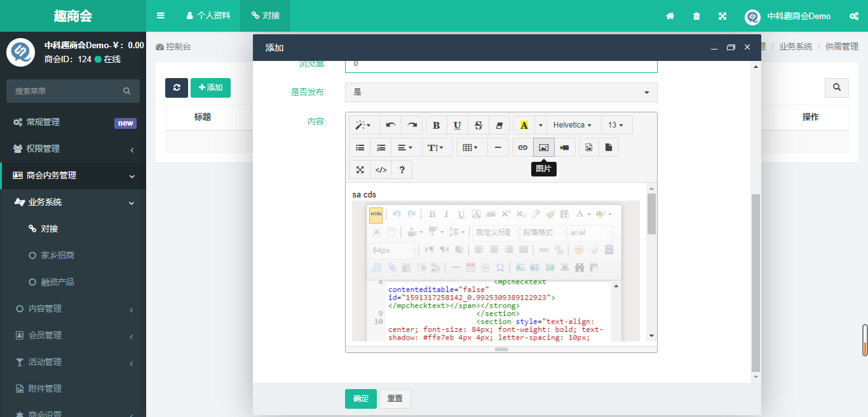Open the font size 13 dropdown
The width and height of the screenshot is (868, 417).
point(615,125)
